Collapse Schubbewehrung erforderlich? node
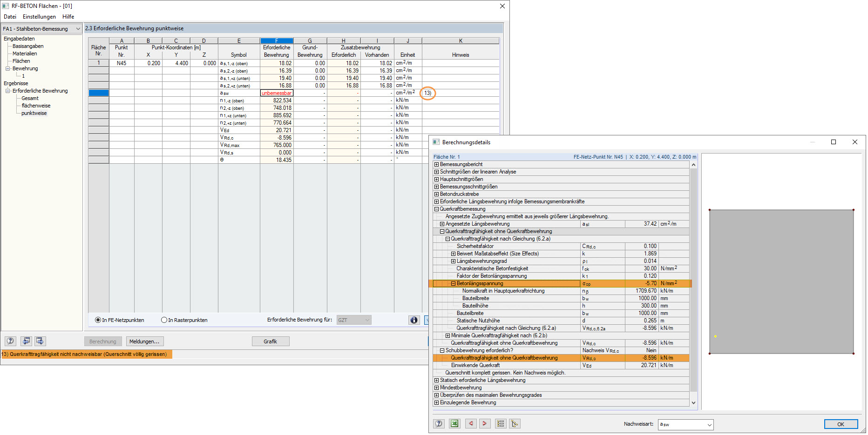Viewport: 868px width, 435px height. click(x=442, y=350)
